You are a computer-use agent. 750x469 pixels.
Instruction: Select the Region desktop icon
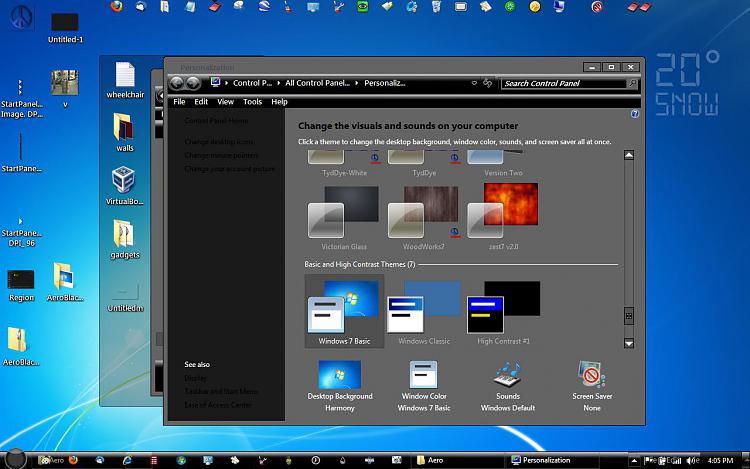tap(21, 285)
